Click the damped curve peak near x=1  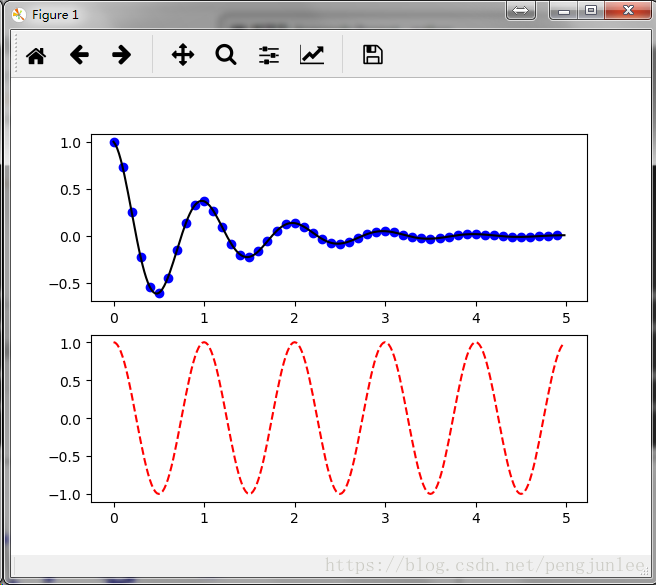click(x=204, y=201)
